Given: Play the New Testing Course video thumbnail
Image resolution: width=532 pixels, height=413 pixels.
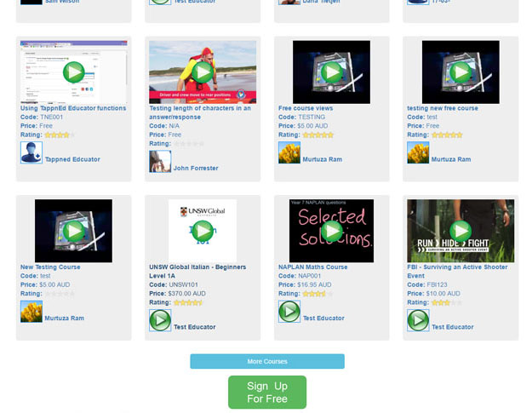Looking at the screenshot, I should tap(73, 231).
